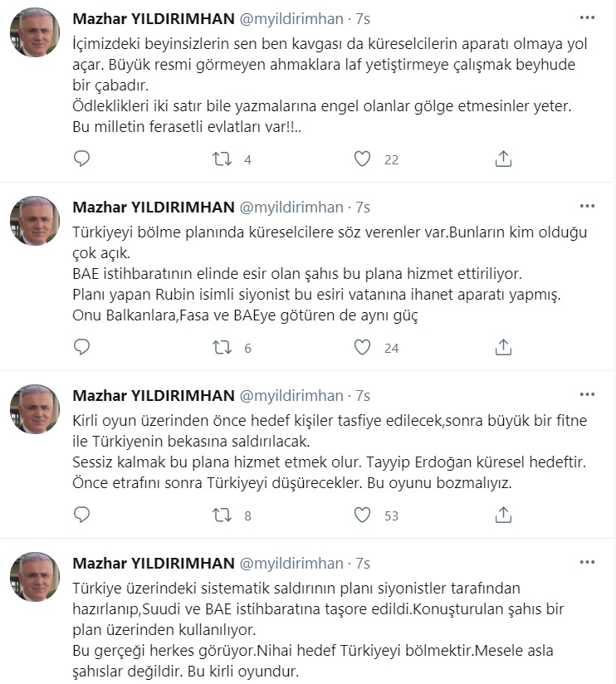Image resolution: width=616 pixels, height=684 pixels.
Task: Open more options on the first tweet
Action: pos(587,17)
